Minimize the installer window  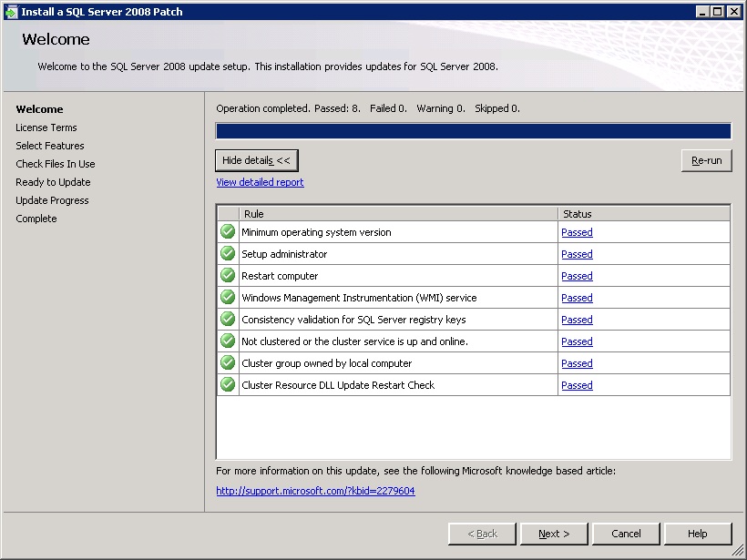point(701,12)
